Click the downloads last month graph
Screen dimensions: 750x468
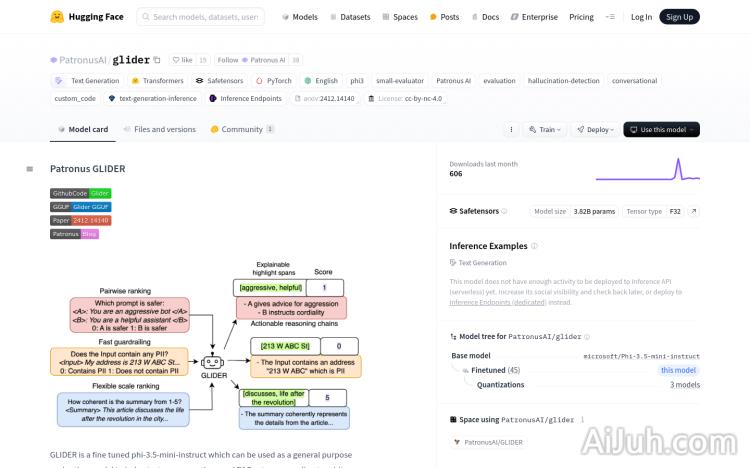[647, 168]
